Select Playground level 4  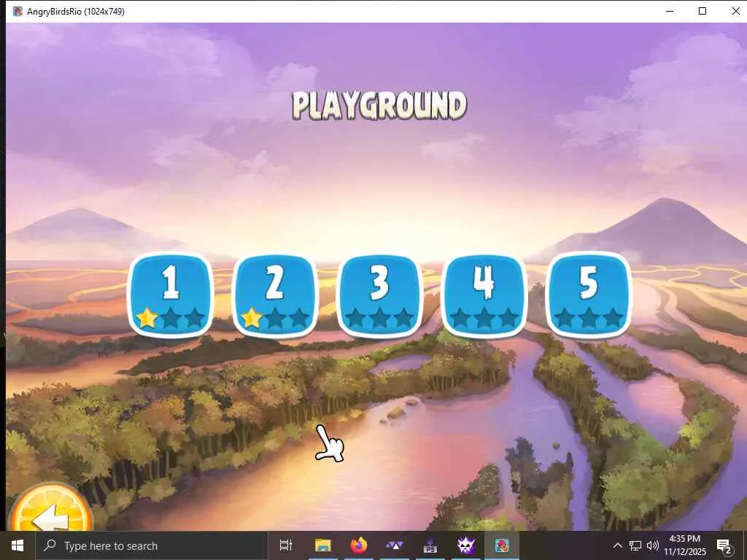tap(484, 295)
